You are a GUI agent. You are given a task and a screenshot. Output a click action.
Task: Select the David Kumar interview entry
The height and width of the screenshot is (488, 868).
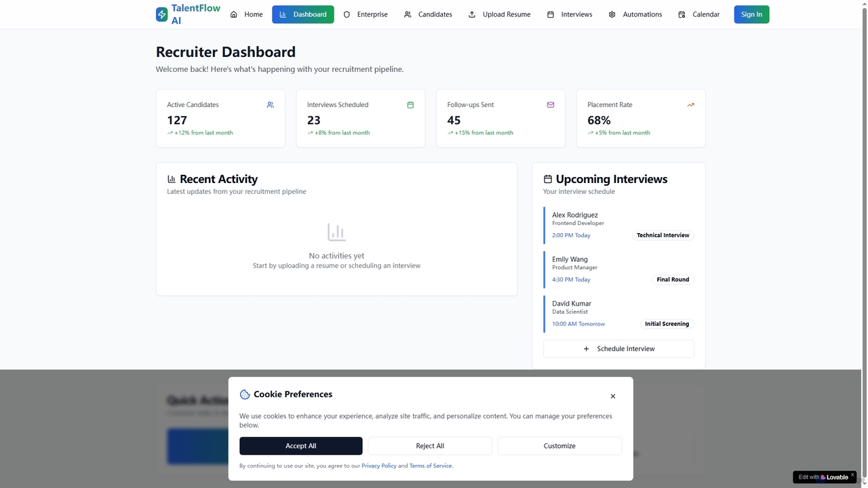[619, 314]
